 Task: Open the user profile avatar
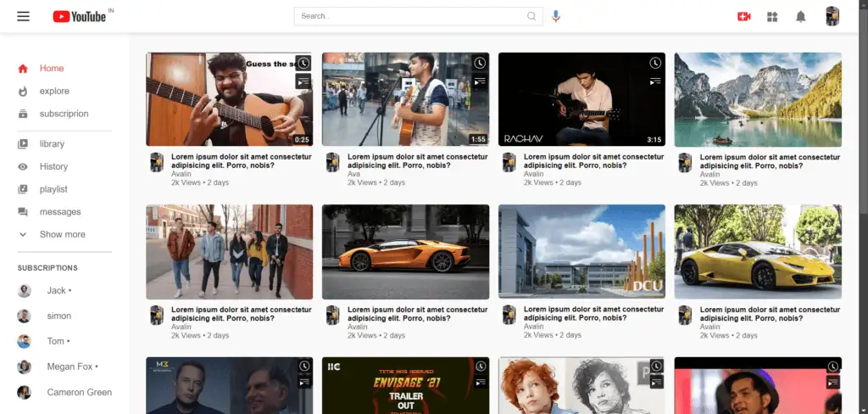pos(832,16)
